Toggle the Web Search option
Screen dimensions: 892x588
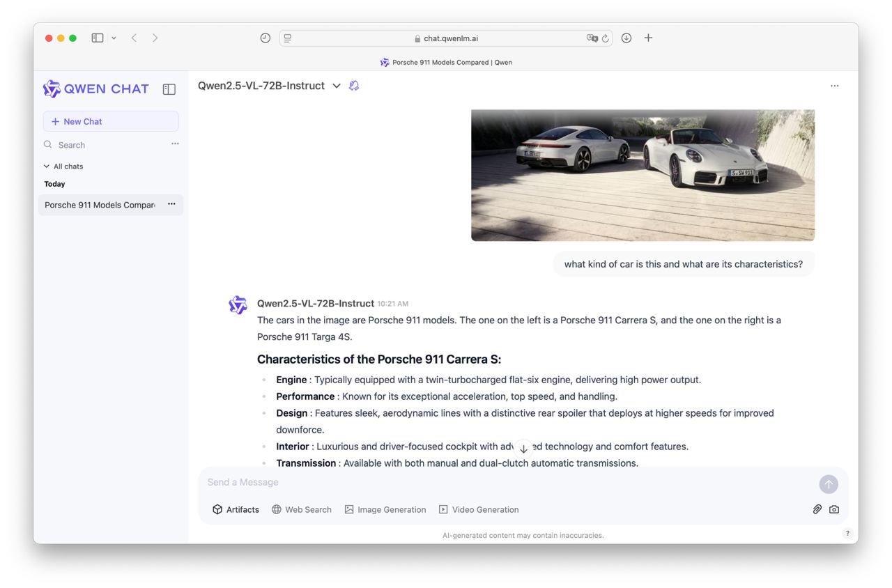301,509
